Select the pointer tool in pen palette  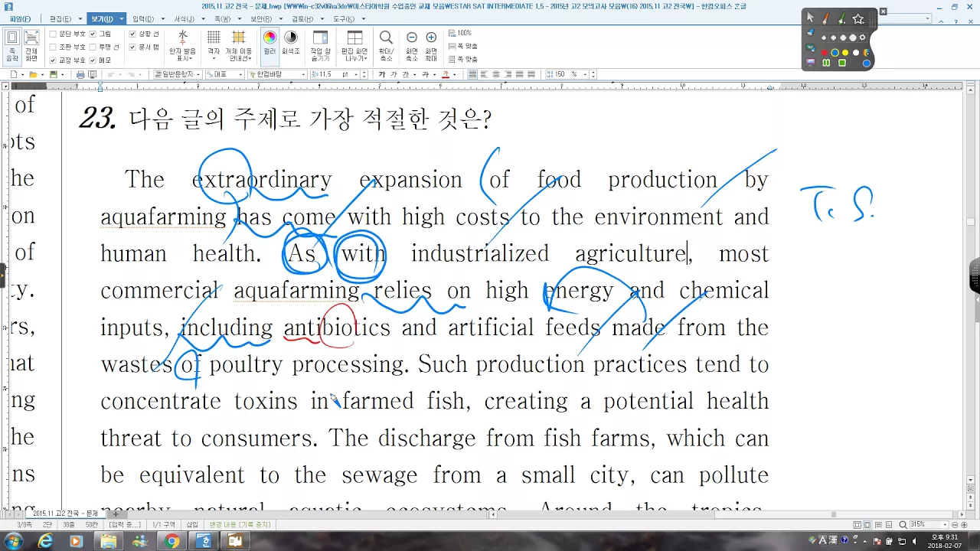pos(810,18)
